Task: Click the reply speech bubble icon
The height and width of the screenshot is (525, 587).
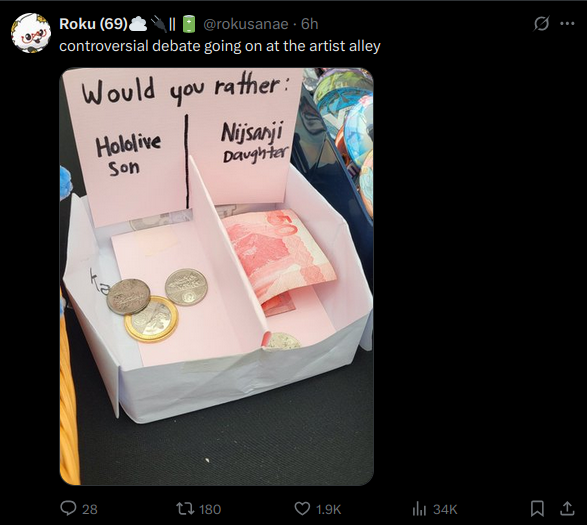Action: pos(68,509)
